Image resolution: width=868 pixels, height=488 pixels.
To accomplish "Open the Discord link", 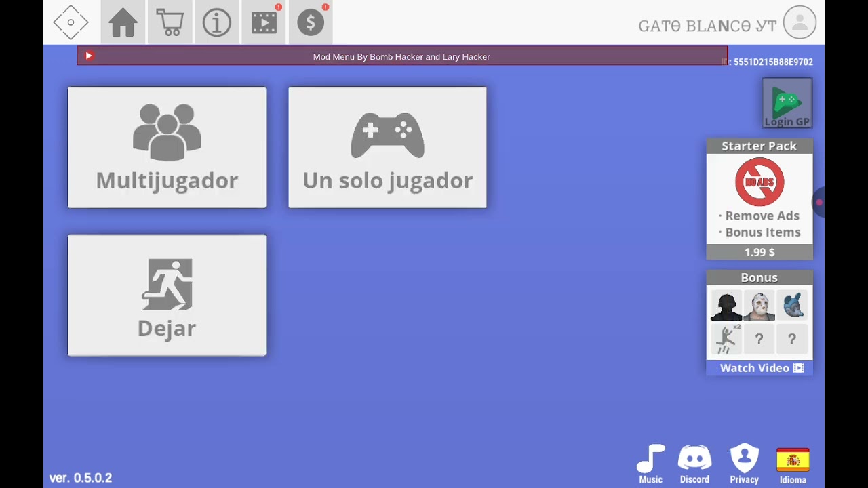I will pyautogui.click(x=694, y=464).
